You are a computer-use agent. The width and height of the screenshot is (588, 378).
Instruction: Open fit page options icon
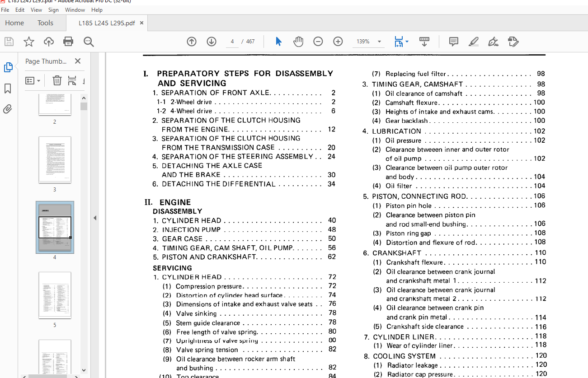coord(401,42)
